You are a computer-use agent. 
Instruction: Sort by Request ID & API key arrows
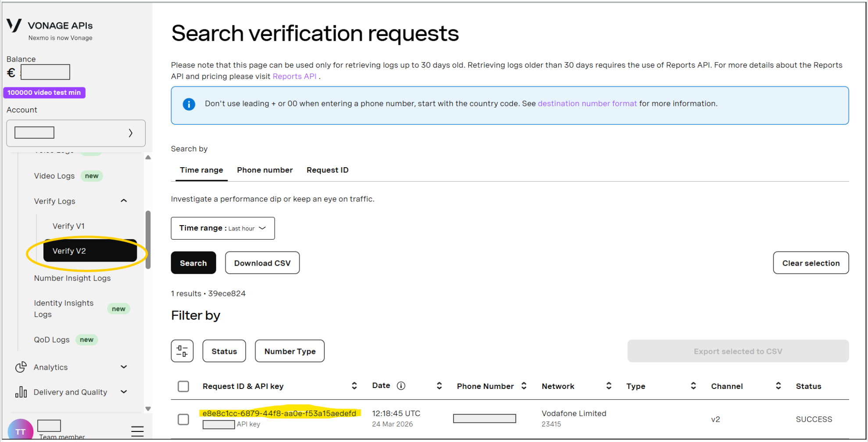(x=354, y=386)
